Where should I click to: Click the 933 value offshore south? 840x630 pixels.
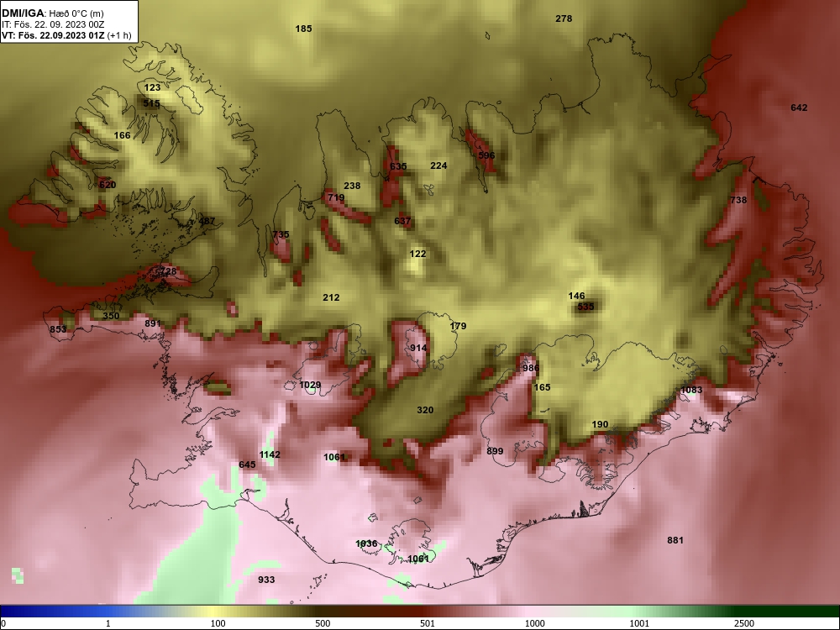click(x=266, y=580)
